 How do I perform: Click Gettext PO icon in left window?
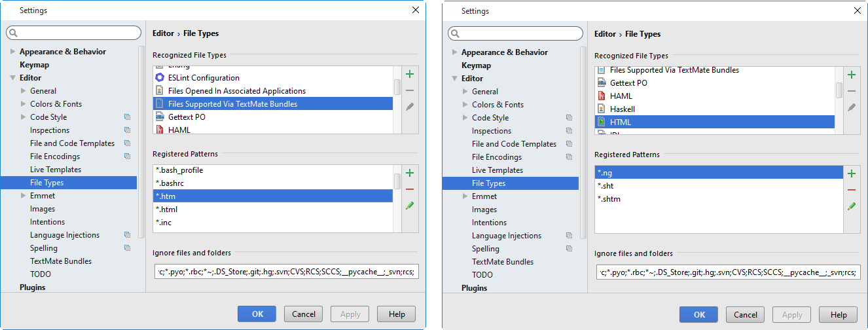pyautogui.click(x=160, y=117)
